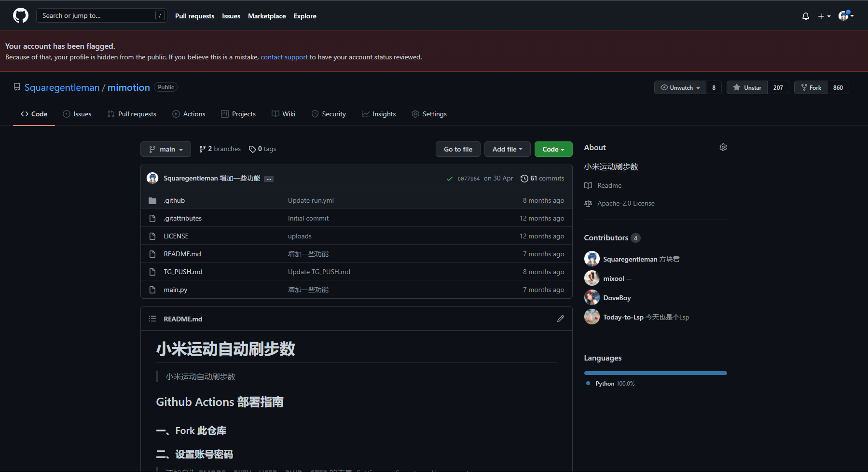868x472 pixels.
Task: View the 207 stargazers count
Action: (778, 87)
